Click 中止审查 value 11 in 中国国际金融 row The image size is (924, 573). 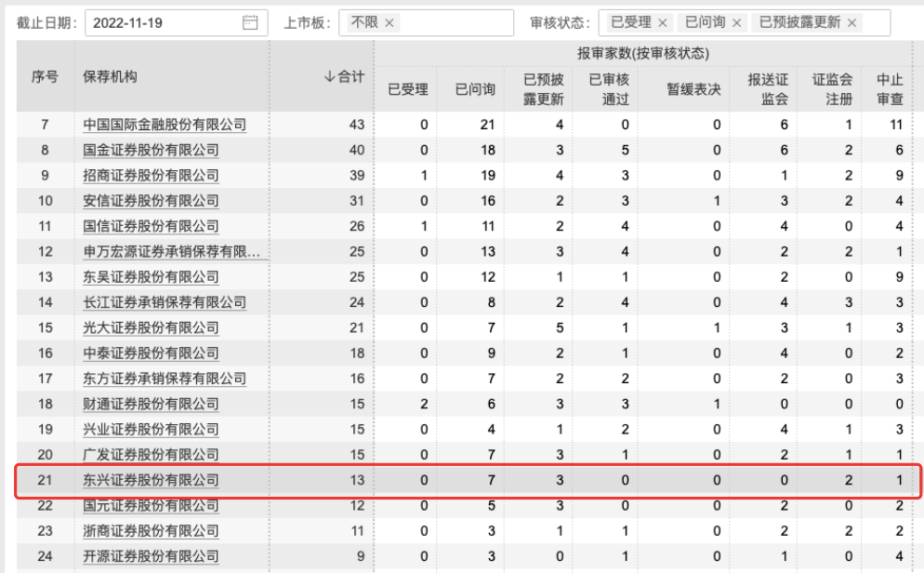pos(896,125)
